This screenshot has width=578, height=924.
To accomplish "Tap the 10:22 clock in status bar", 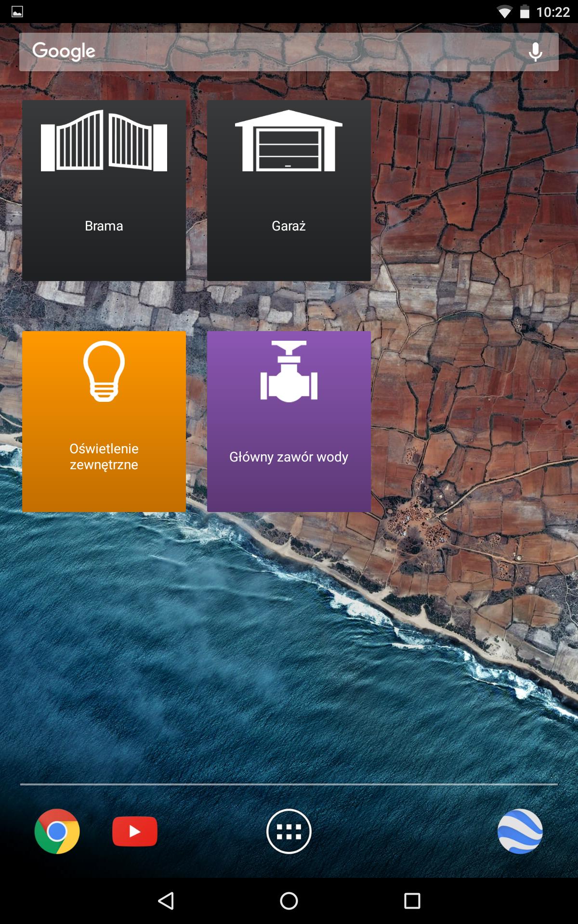I will pyautogui.click(x=553, y=12).
